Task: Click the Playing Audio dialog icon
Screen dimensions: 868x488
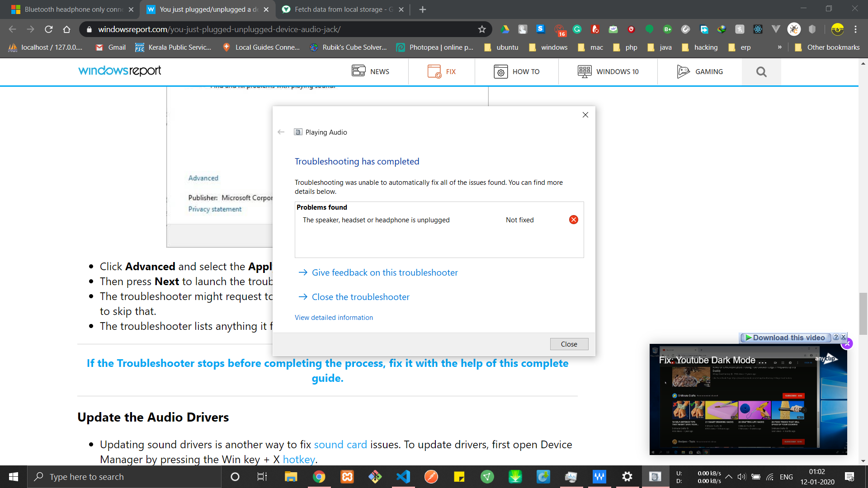Action: click(298, 131)
